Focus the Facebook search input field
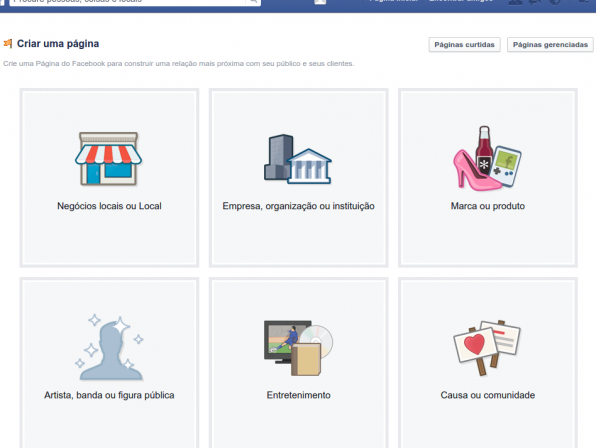 click(128, 2)
